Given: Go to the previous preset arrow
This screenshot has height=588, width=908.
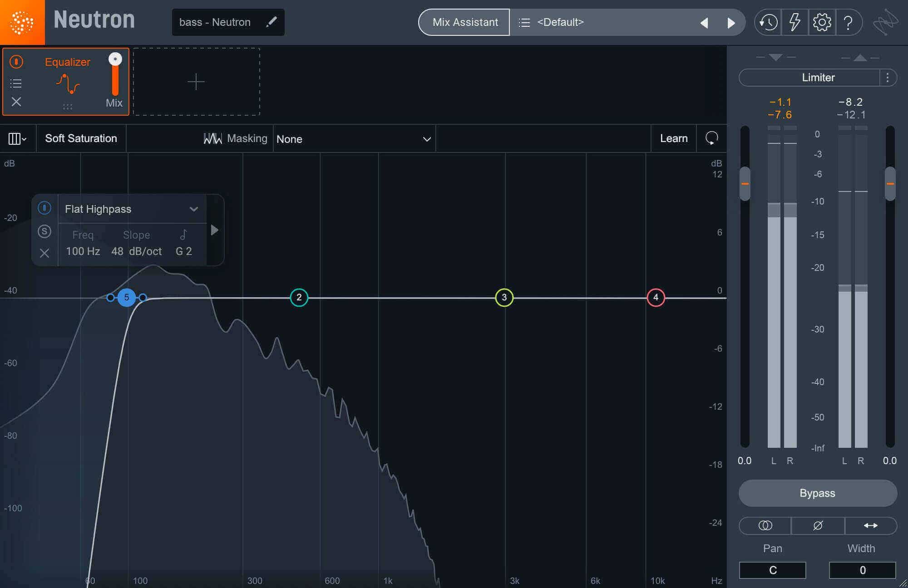Looking at the screenshot, I should point(704,23).
